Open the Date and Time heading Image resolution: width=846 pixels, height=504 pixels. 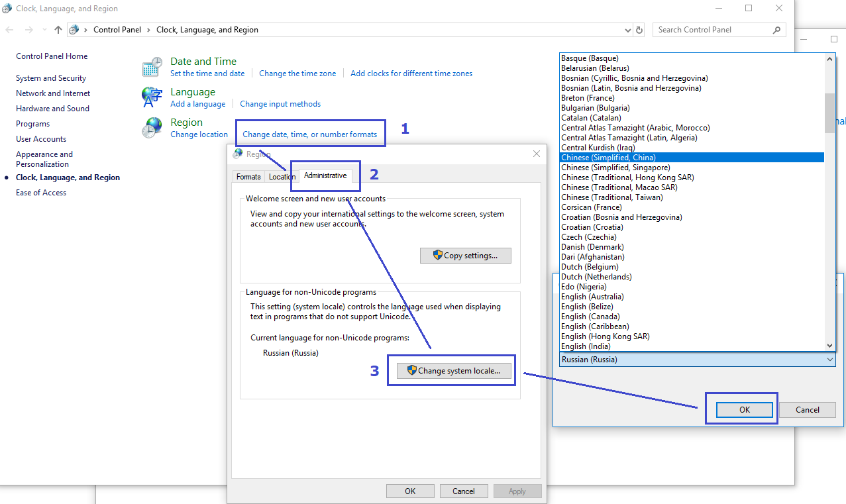[x=203, y=62]
